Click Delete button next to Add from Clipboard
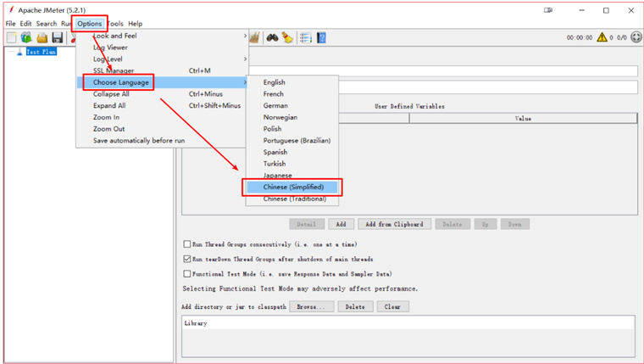Image resolution: width=644 pixels, height=364 pixels. (452, 224)
